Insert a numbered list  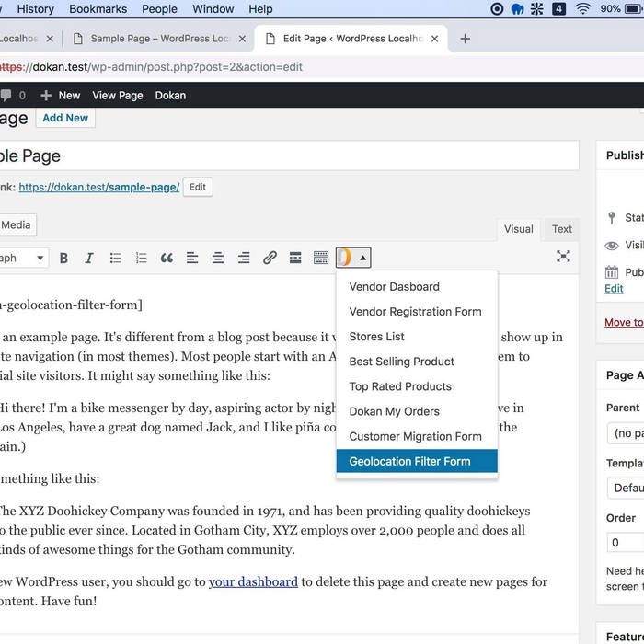pyautogui.click(x=141, y=258)
